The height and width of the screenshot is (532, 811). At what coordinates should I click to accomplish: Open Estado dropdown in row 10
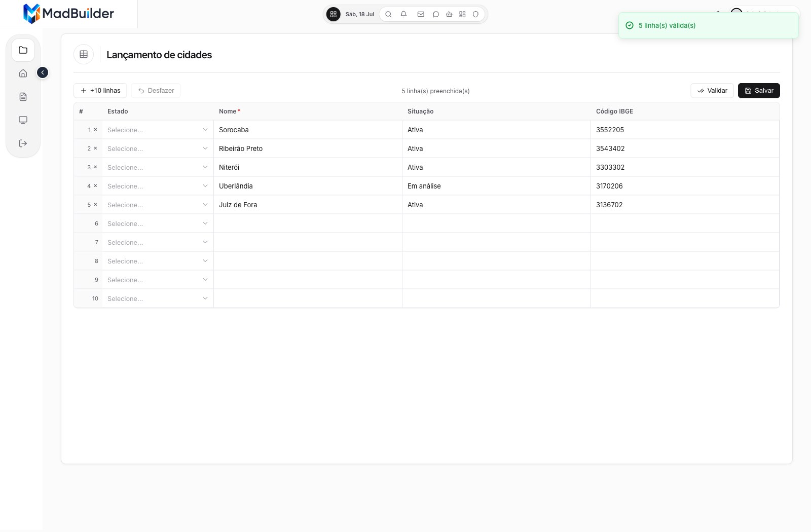coord(158,298)
